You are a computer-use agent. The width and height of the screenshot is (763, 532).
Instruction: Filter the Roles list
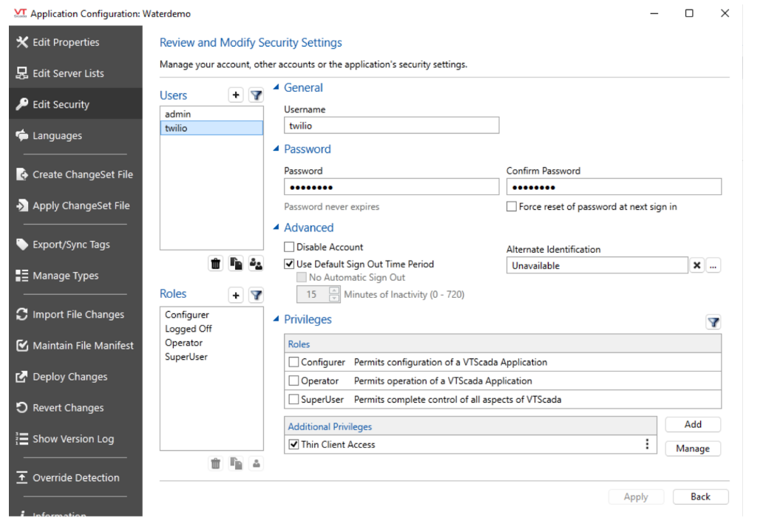(x=256, y=296)
